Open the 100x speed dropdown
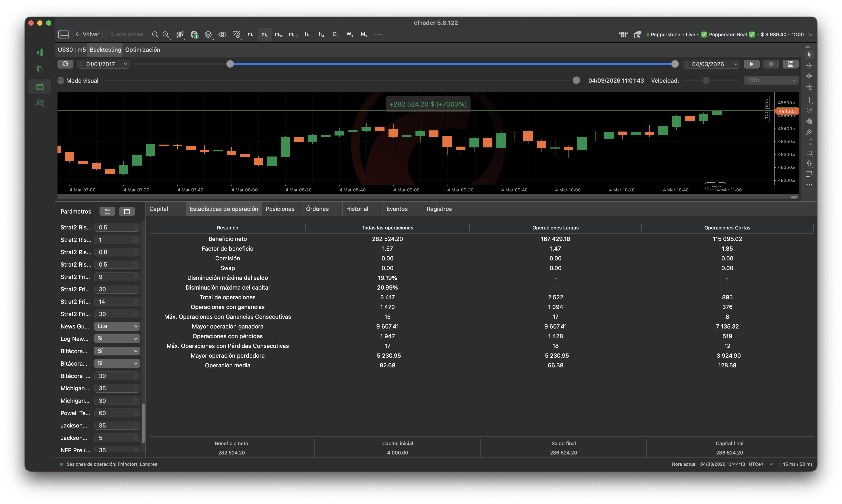Viewport: 842px width, 504px height. pos(771,80)
